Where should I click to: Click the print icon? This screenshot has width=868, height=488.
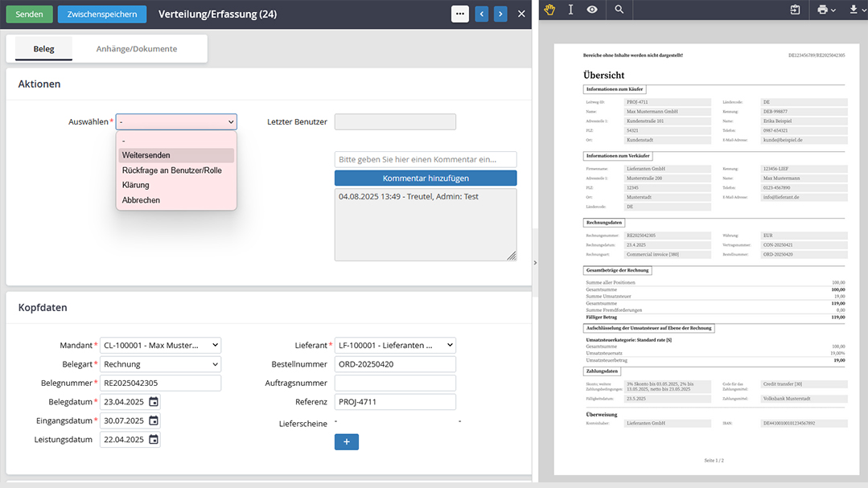pyautogui.click(x=822, y=10)
